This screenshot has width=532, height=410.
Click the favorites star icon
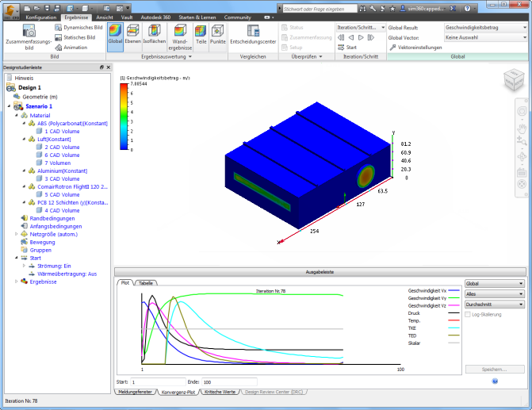[x=392, y=9]
